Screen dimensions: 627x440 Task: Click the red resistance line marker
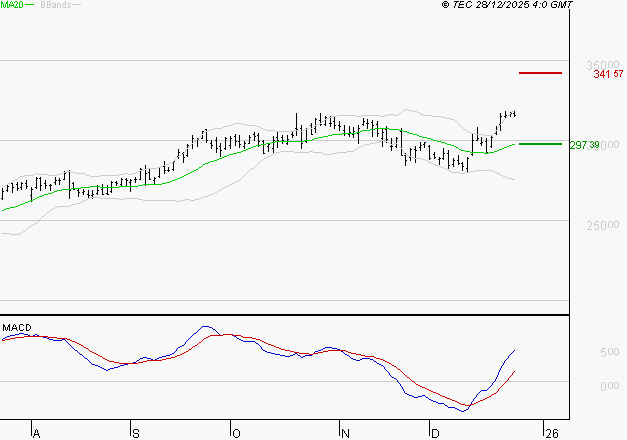pos(540,73)
